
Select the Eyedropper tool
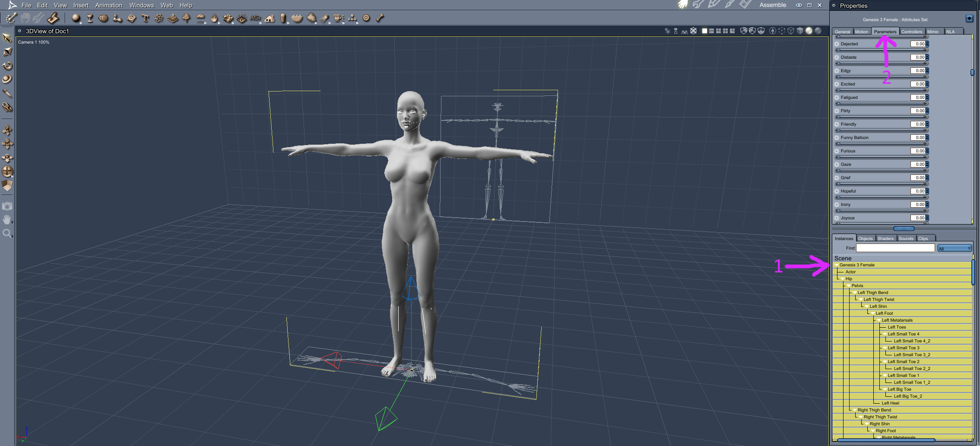(x=7, y=93)
